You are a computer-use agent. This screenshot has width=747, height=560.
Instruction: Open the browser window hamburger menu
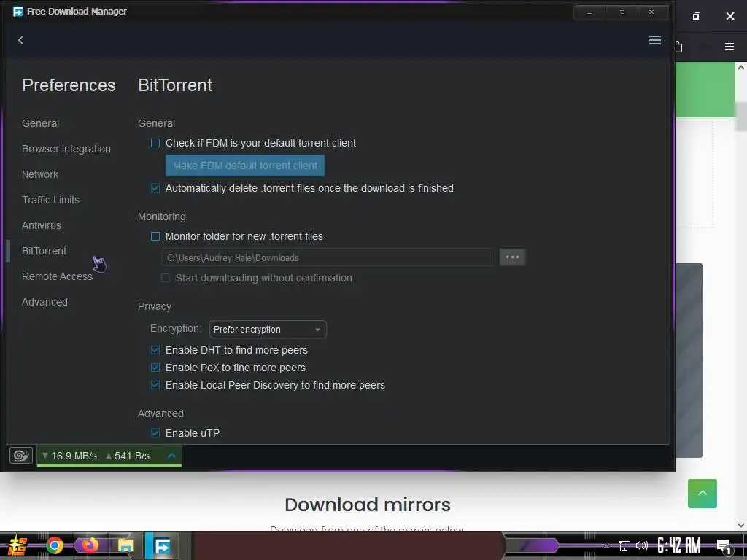(x=729, y=46)
